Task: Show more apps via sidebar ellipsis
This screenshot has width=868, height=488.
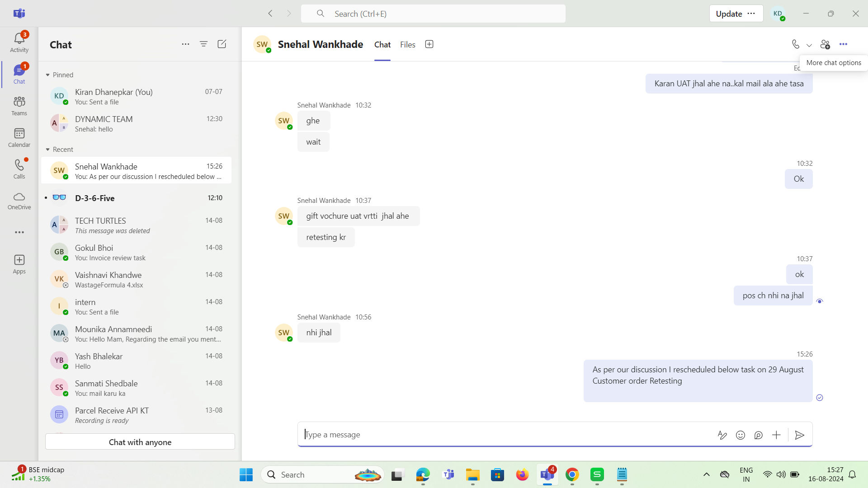Action: tap(19, 232)
